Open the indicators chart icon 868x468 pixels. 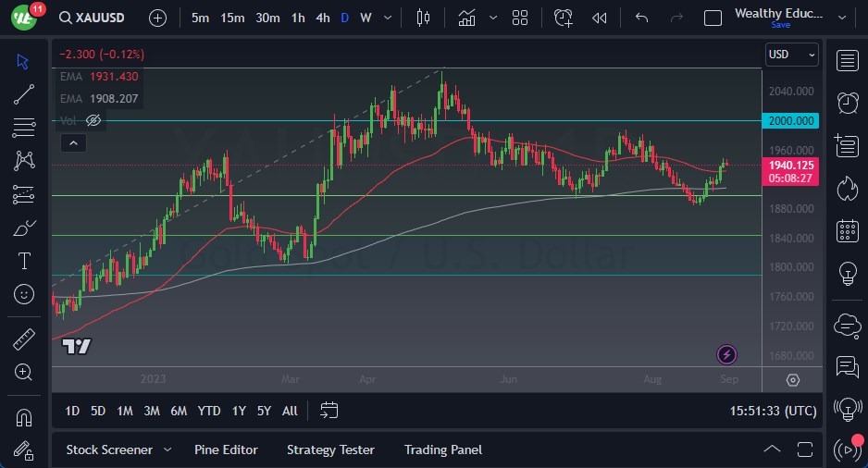pos(466,18)
